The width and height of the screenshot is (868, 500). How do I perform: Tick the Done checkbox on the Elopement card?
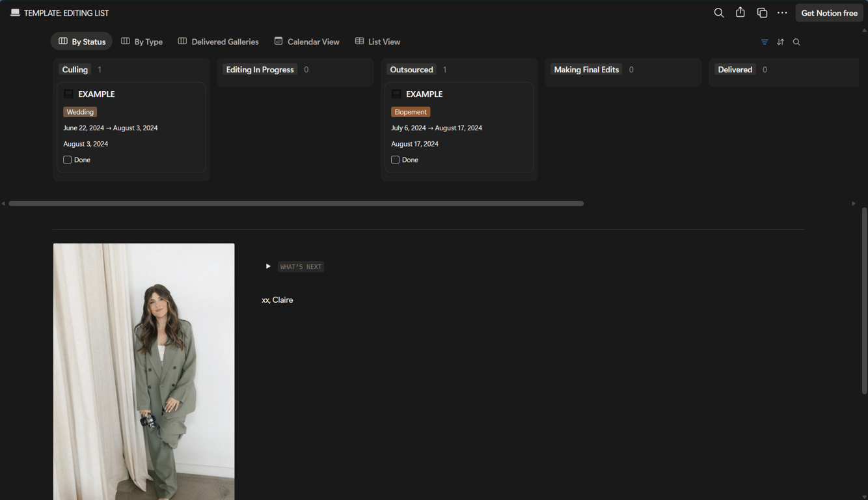pyautogui.click(x=395, y=160)
